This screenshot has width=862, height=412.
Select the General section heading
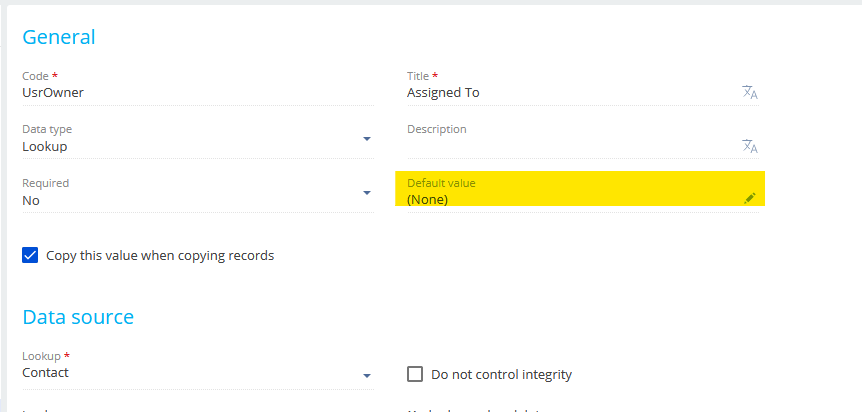pos(59,37)
